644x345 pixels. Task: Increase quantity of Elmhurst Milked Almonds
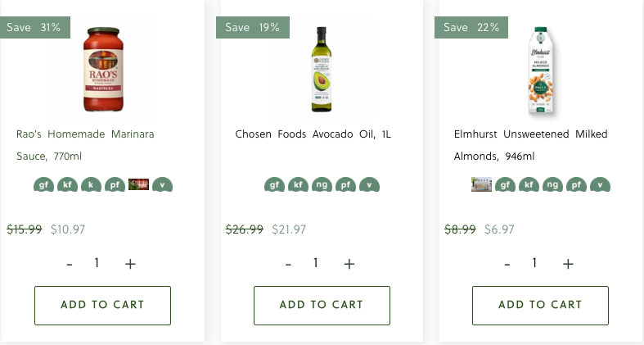(x=568, y=264)
